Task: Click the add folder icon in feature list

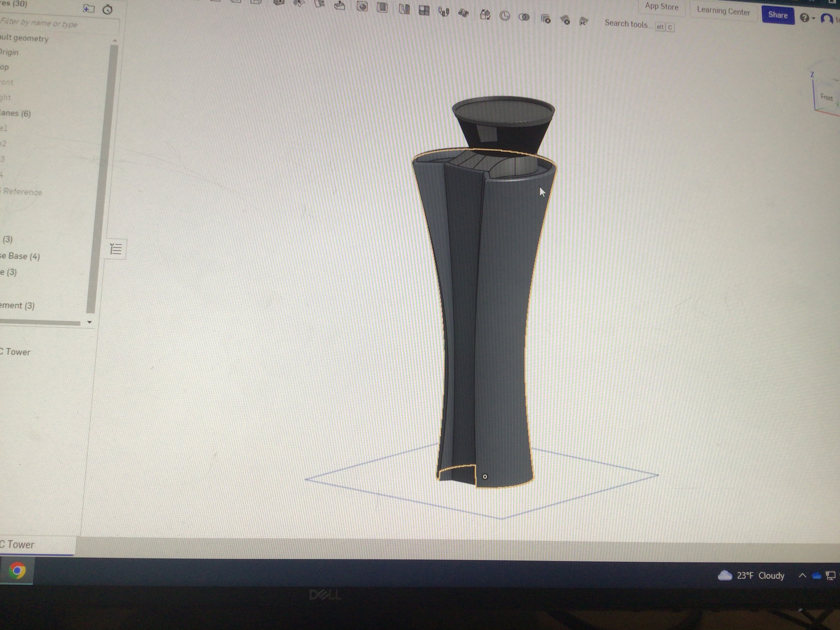Action: [x=89, y=8]
